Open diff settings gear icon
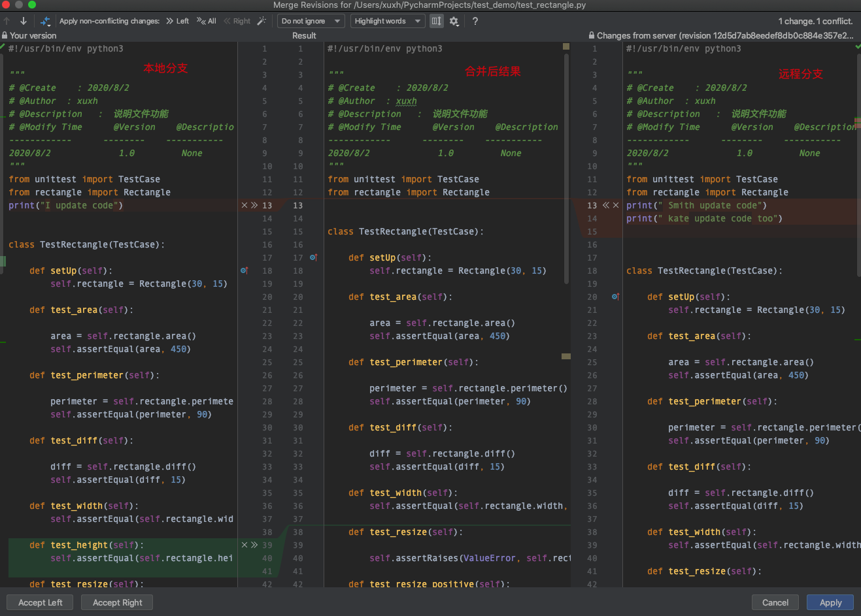Screen dimensions: 861x616 pos(454,21)
